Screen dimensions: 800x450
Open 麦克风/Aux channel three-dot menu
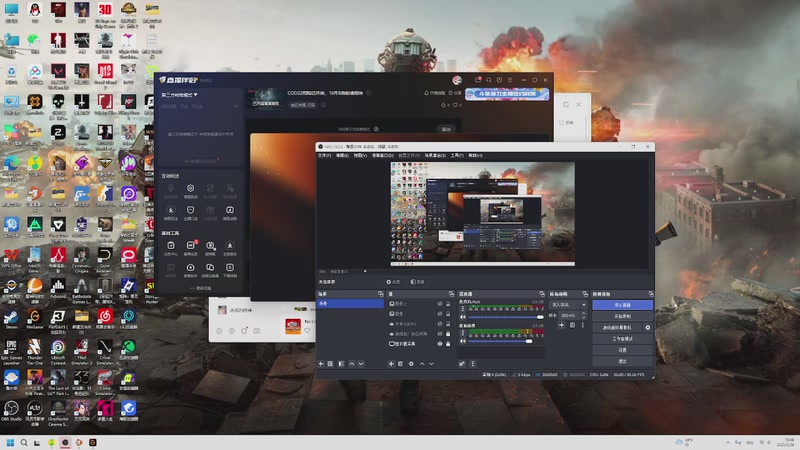tap(463, 309)
